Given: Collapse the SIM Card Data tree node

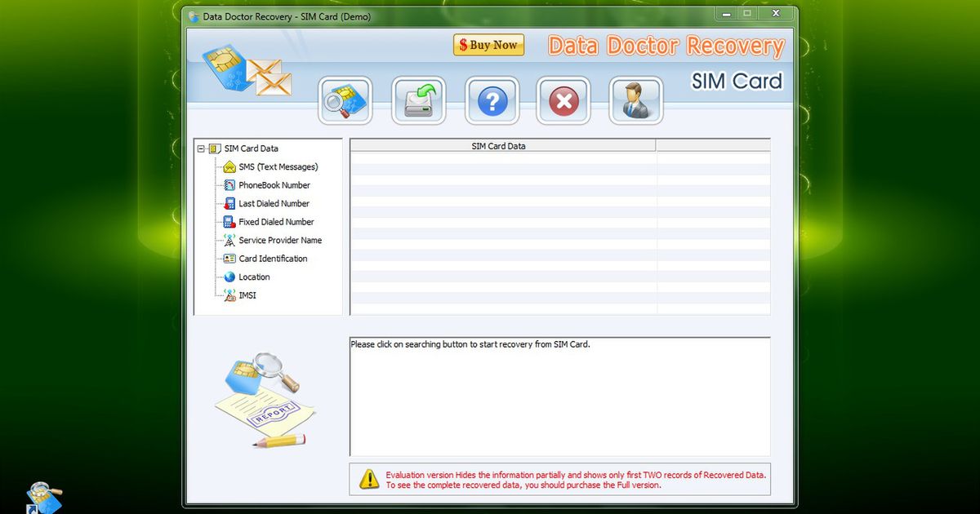Looking at the screenshot, I should 201,148.
